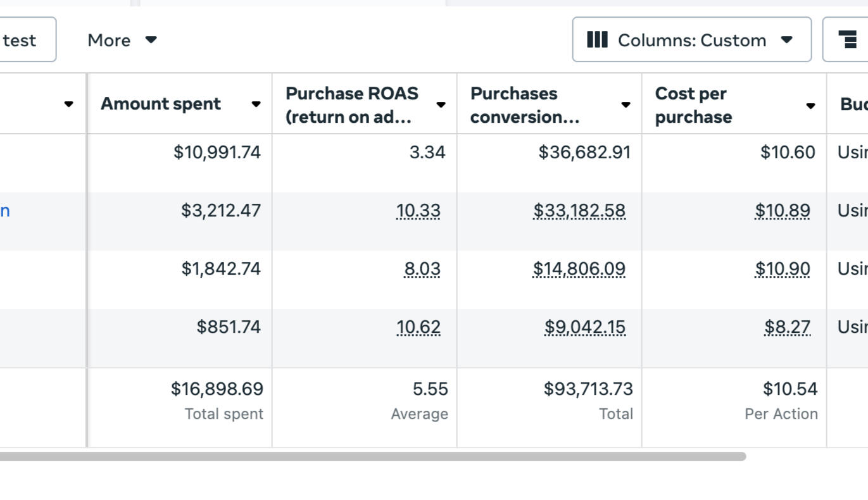The width and height of the screenshot is (868, 500).
Task: Click the columns icon in Columns button
Action: [597, 40]
